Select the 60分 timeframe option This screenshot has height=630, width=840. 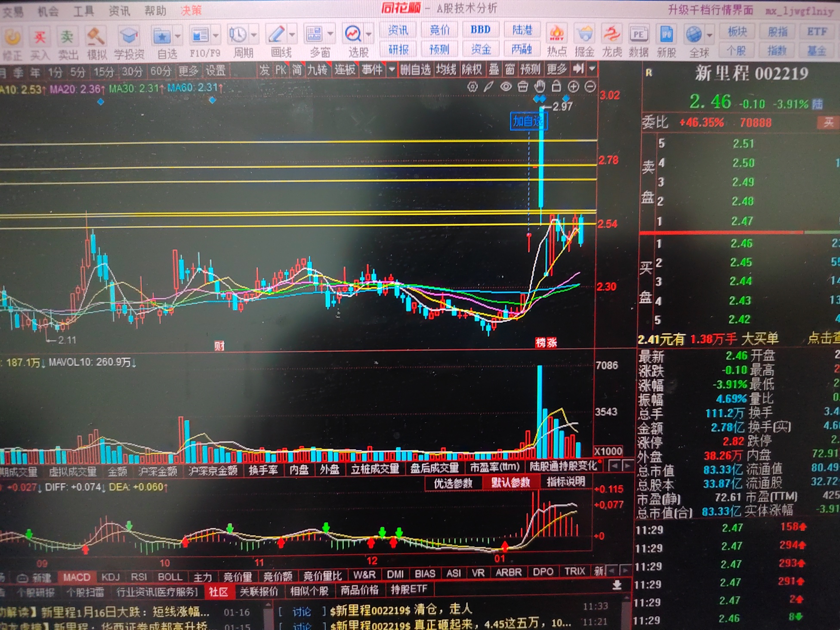coord(160,71)
